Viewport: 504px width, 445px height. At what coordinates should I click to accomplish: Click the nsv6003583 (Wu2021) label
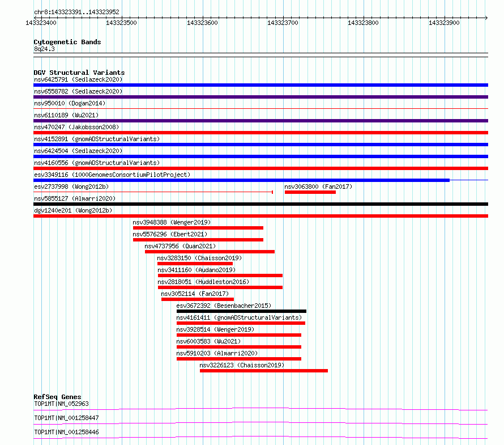click(208, 341)
